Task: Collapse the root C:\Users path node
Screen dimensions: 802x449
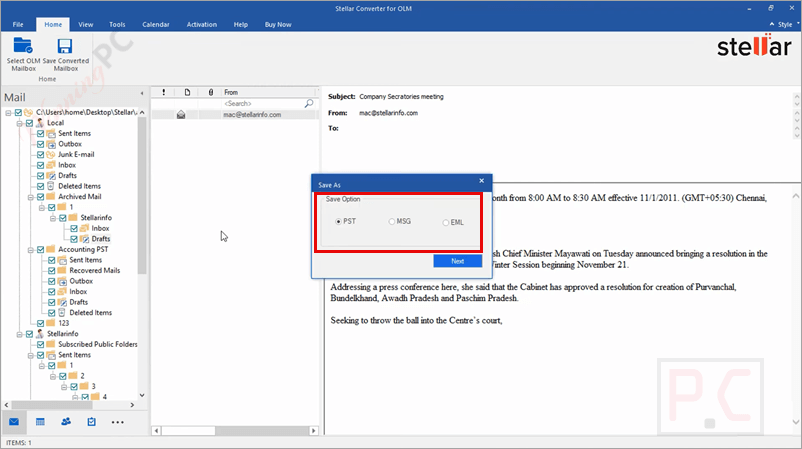Action: 8,113
